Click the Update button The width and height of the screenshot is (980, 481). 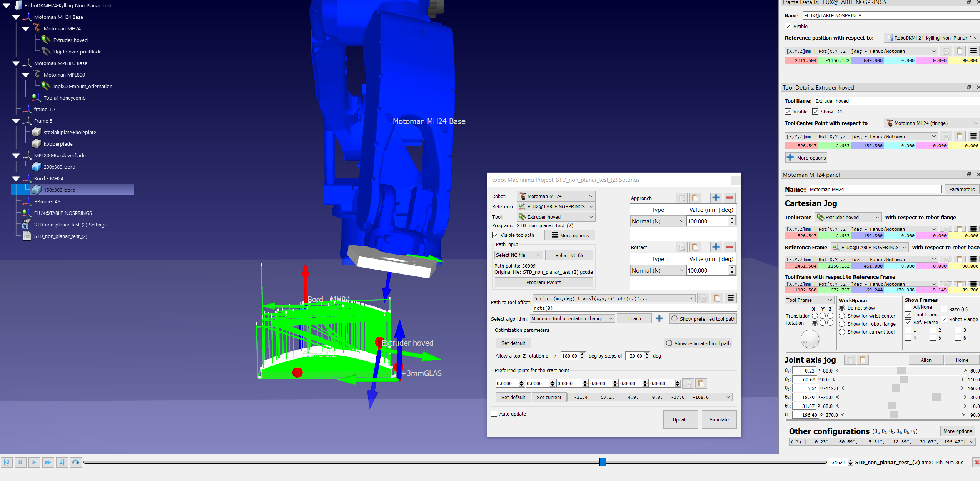tap(680, 419)
